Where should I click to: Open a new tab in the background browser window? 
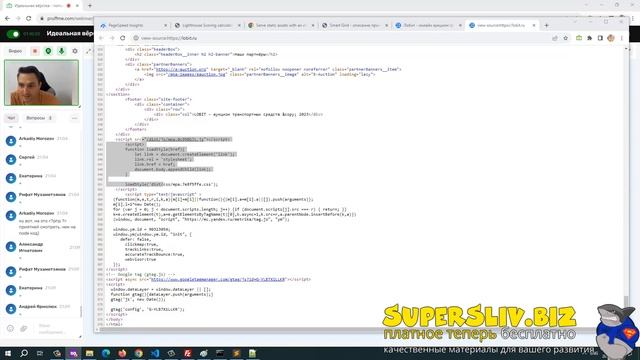(90, 6)
